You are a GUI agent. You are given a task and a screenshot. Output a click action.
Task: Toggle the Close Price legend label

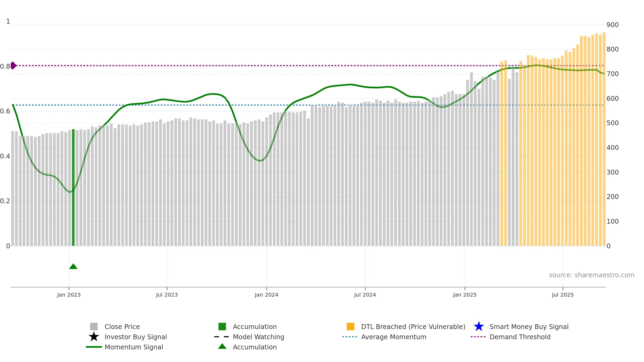click(x=122, y=327)
